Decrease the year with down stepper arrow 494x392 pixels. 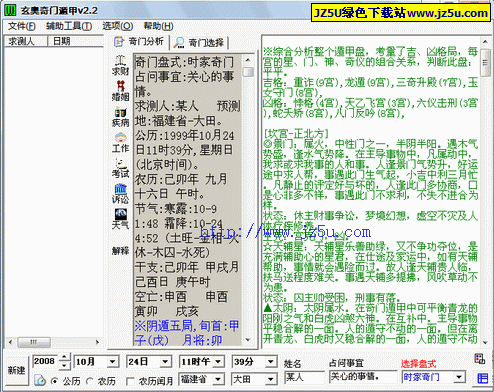coord(64,365)
